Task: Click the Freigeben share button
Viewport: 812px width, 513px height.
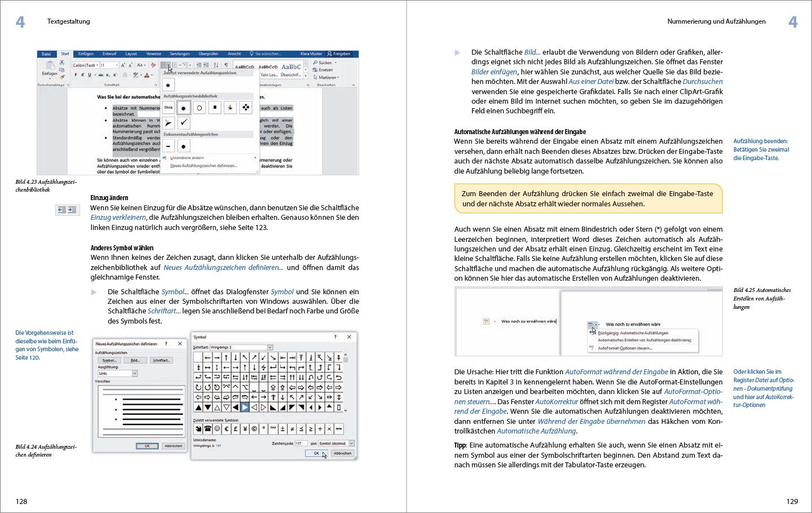Action: (x=339, y=54)
